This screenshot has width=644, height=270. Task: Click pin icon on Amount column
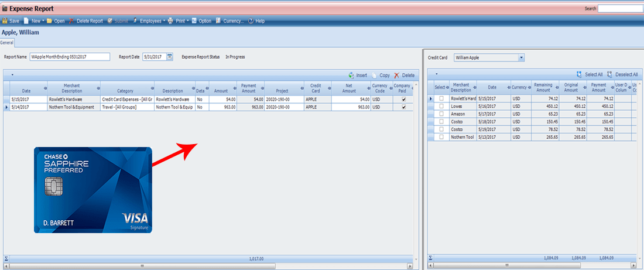click(234, 88)
